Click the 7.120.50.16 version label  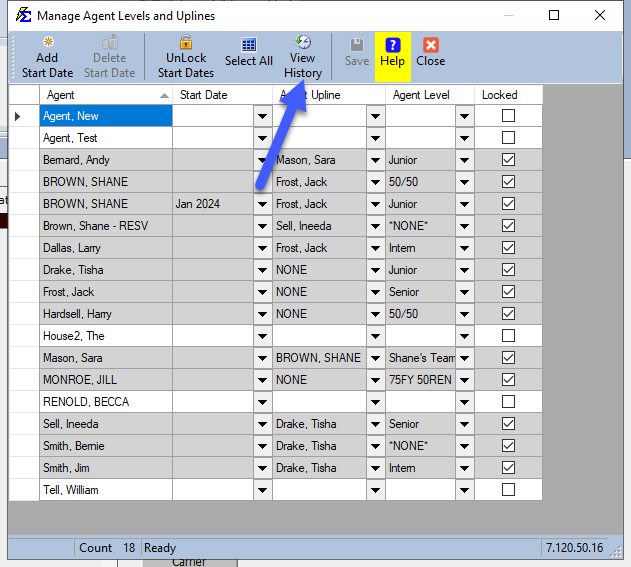click(x=574, y=548)
